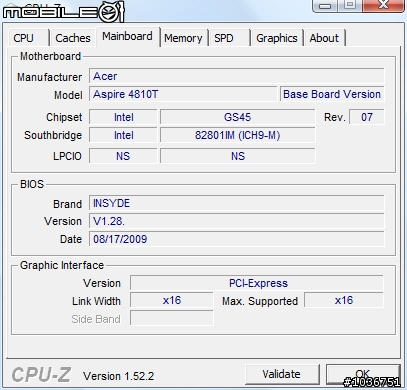
Task: Click the BIOS group title
Action: (32, 184)
